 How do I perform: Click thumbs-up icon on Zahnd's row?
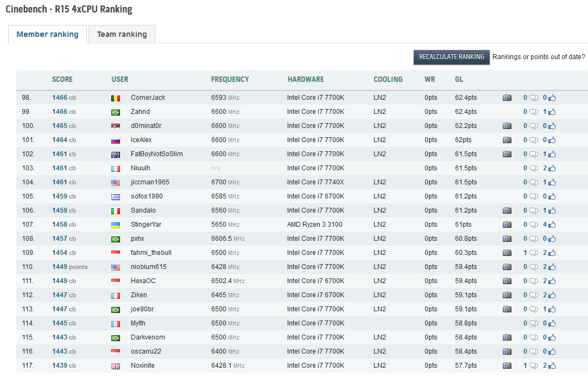pyautogui.click(x=552, y=112)
